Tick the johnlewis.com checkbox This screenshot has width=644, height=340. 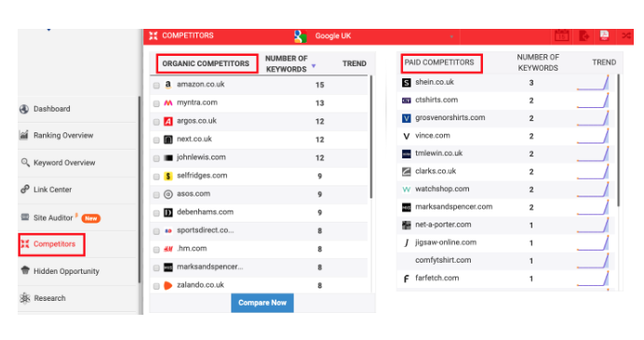[156, 158]
